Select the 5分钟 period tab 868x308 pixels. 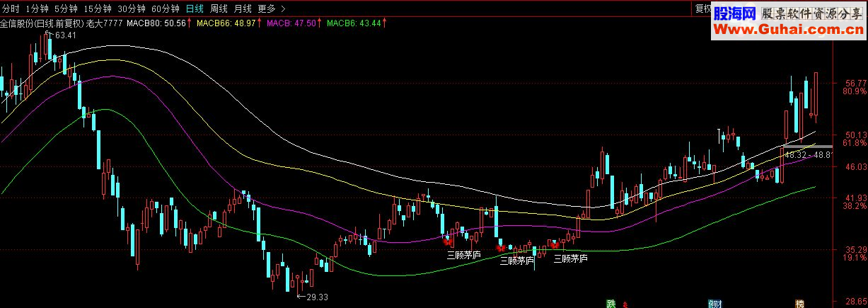[66, 9]
